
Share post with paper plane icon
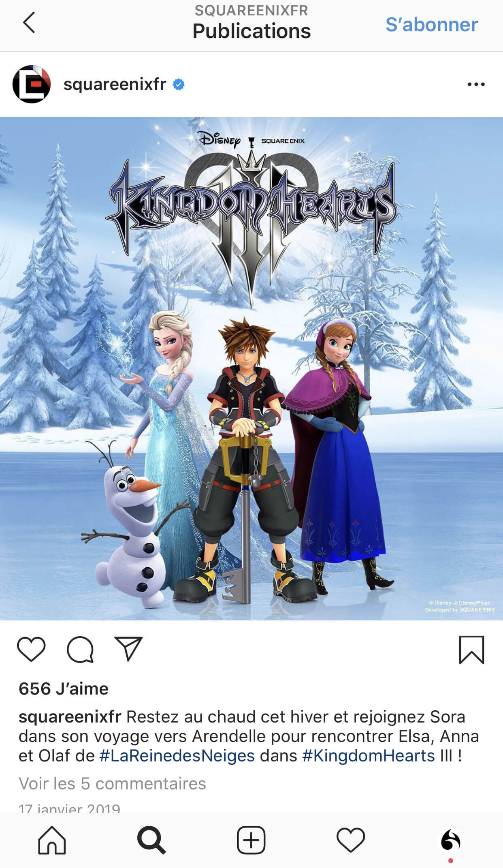[x=128, y=649]
